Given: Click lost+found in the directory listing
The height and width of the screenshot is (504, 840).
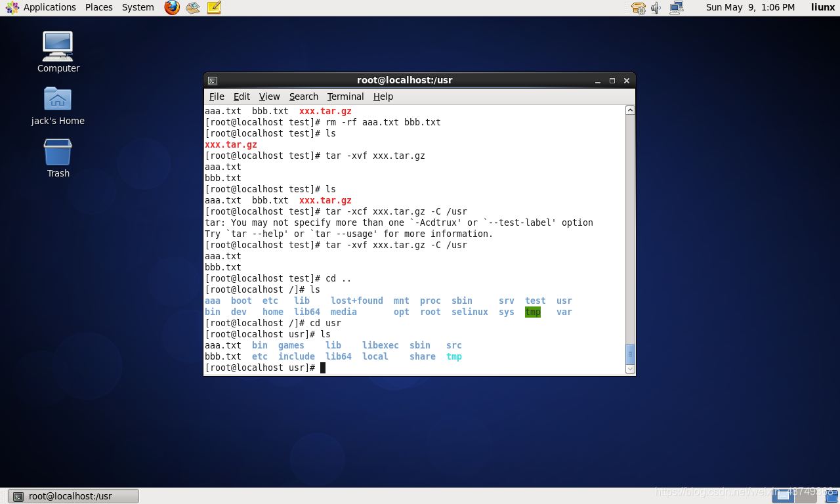Looking at the screenshot, I should 357,301.
